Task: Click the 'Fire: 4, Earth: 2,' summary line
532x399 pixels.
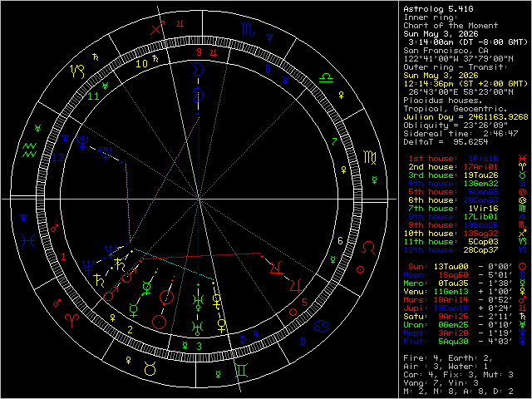Action: point(448,358)
